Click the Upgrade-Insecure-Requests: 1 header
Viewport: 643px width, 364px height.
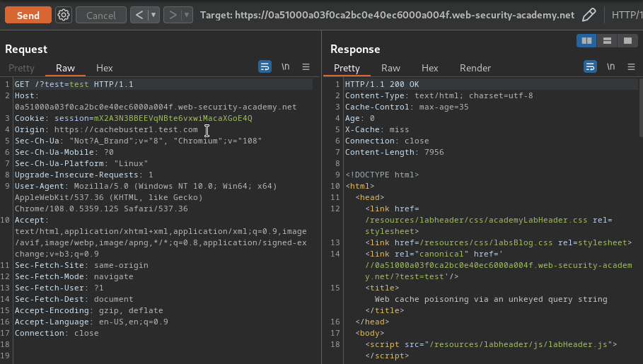click(84, 175)
